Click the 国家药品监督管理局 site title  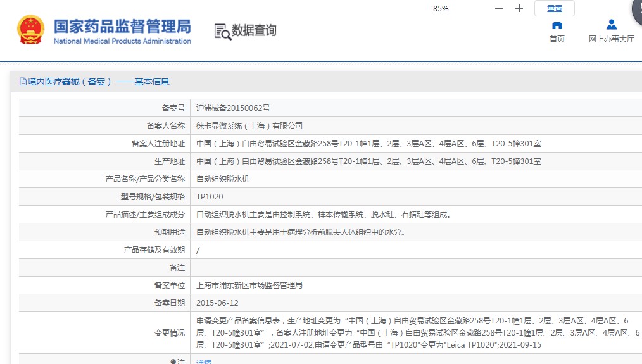click(x=122, y=27)
